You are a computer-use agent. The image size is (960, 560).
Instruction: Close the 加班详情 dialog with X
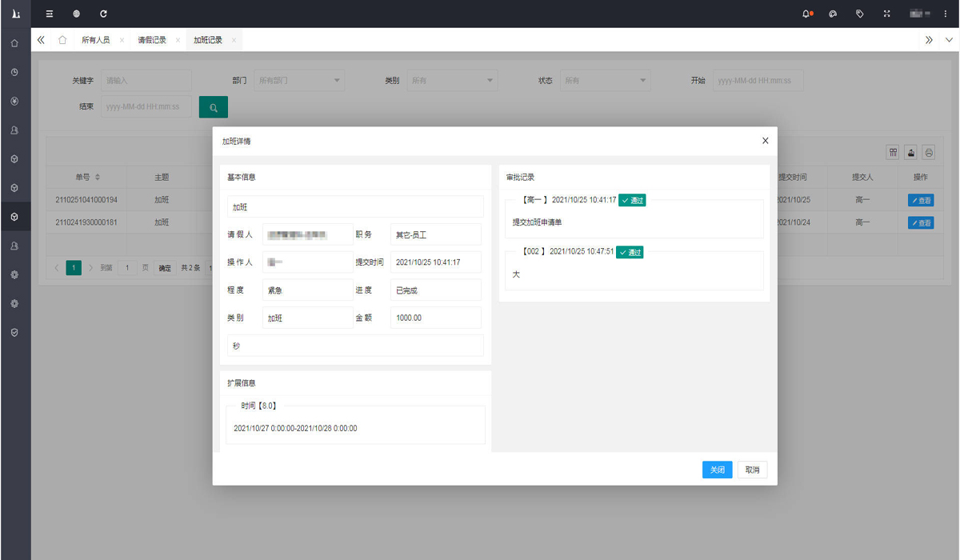click(765, 141)
